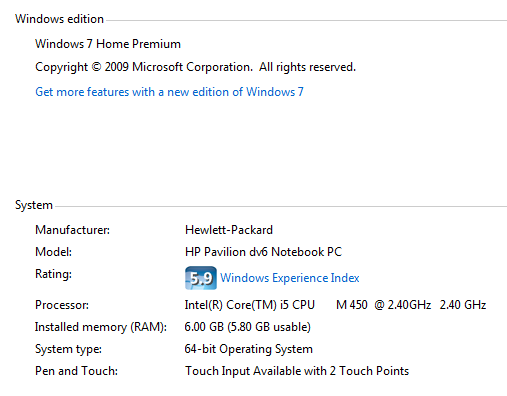Screen dimensions: 507x396
Task: Click the Installed memory (RAM) label
Action: point(101,327)
